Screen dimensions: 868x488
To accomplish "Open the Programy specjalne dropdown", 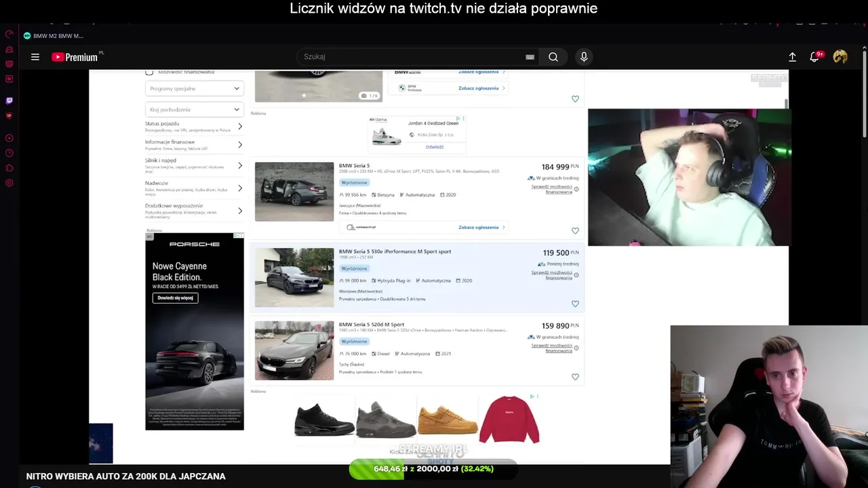I will coord(195,89).
